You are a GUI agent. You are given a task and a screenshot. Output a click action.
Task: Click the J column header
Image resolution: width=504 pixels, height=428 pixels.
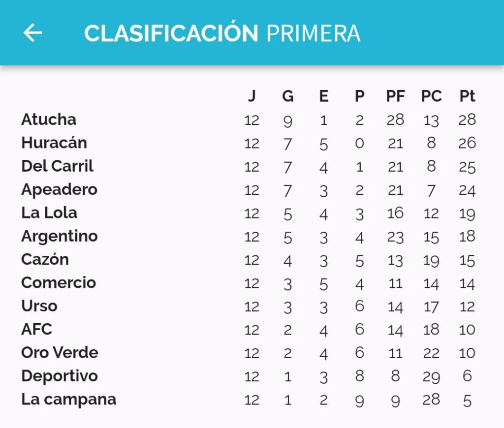252,96
